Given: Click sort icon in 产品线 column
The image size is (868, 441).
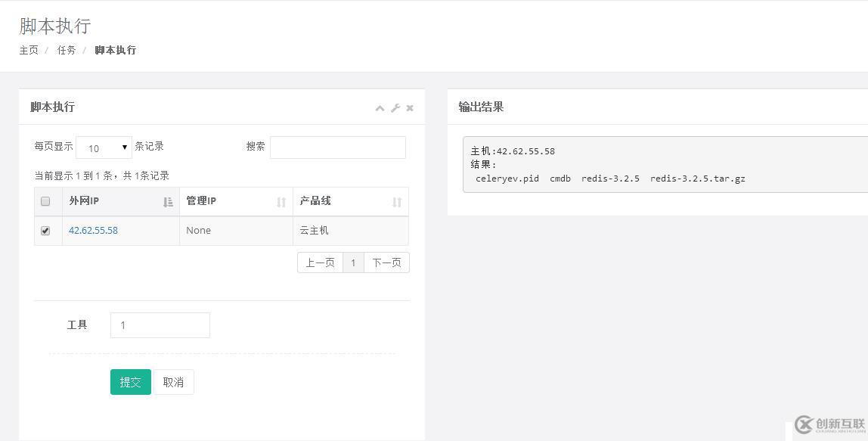Looking at the screenshot, I should click(x=397, y=202).
